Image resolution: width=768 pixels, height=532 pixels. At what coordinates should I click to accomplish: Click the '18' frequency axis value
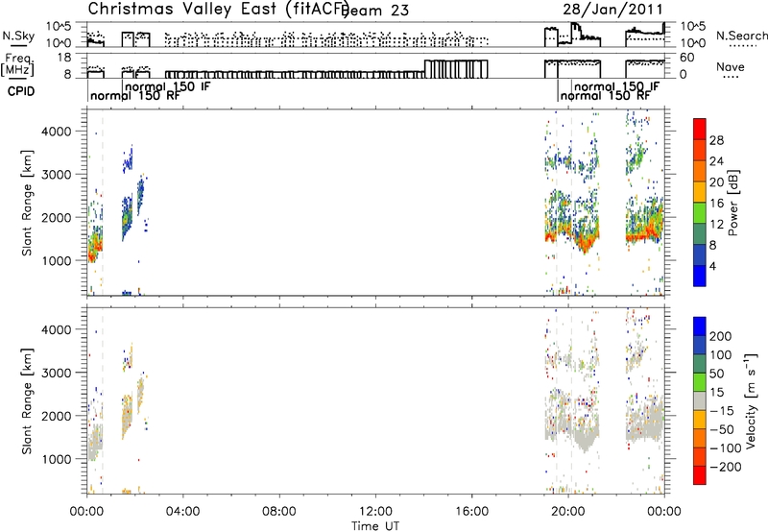64,58
